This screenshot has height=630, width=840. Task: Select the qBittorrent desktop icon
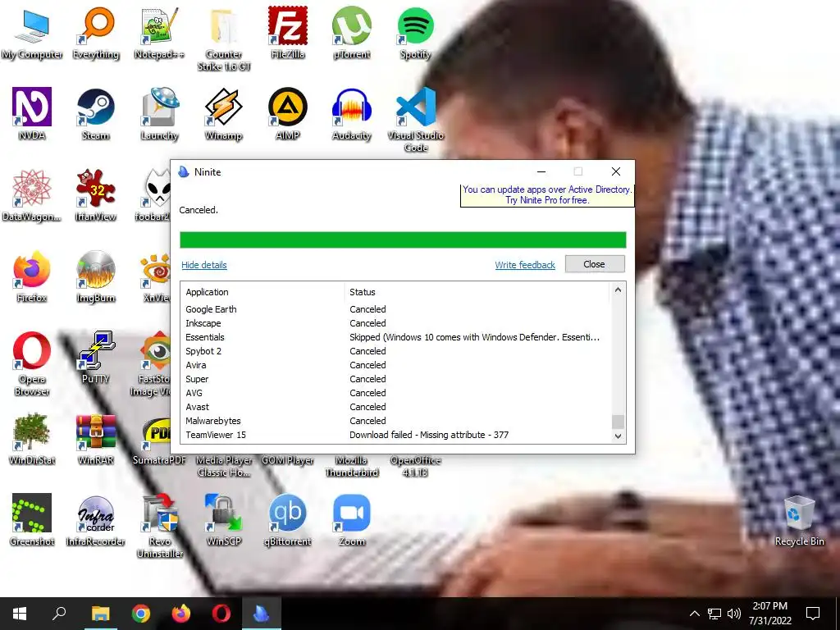click(x=288, y=520)
